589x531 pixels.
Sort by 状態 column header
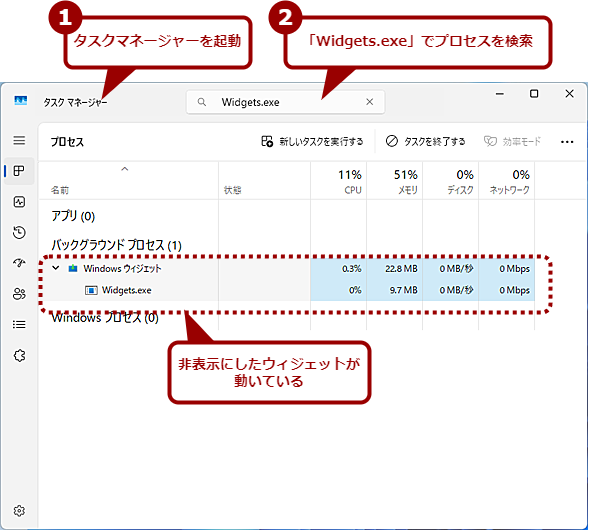point(264,181)
